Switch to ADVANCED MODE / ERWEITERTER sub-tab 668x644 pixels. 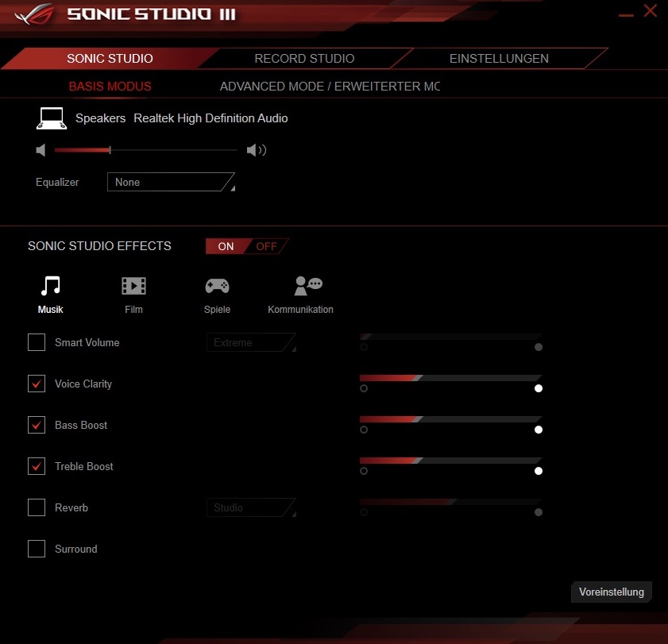[x=330, y=87]
